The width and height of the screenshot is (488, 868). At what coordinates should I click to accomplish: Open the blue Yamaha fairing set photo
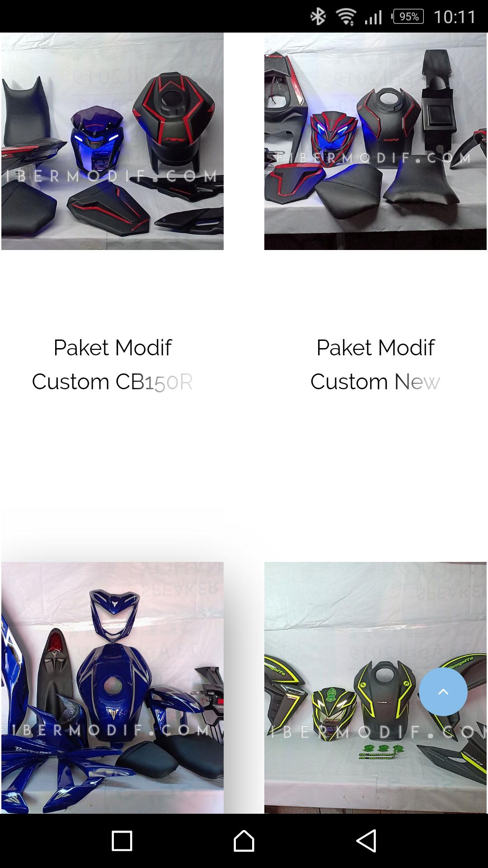pos(113,688)
